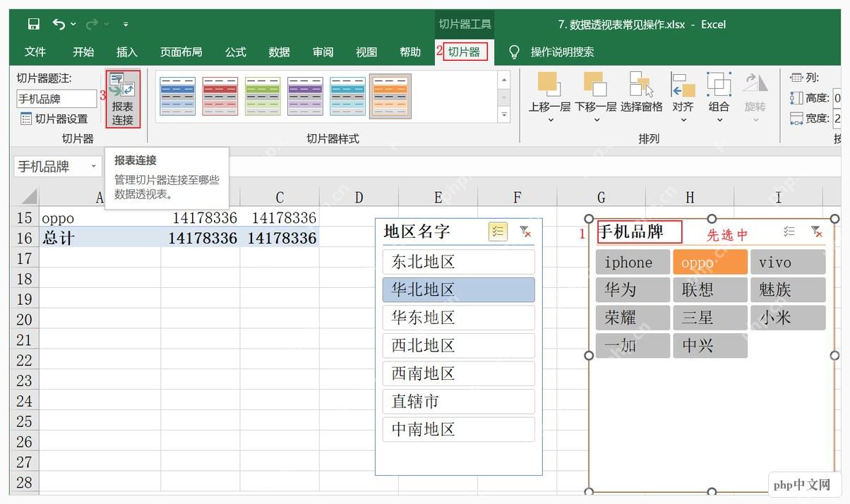Open the 文件 menu
This screenshot has height=504, width=850.
pyautogui.click(x=35, y=52)
